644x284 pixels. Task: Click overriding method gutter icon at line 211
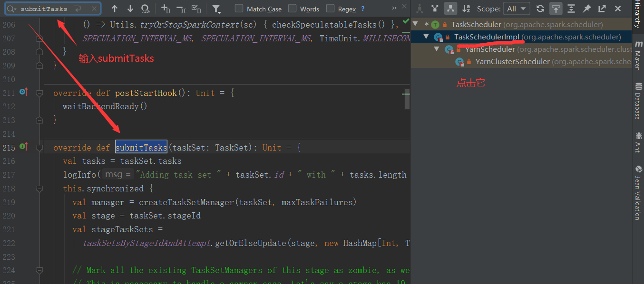pos(23,92)
